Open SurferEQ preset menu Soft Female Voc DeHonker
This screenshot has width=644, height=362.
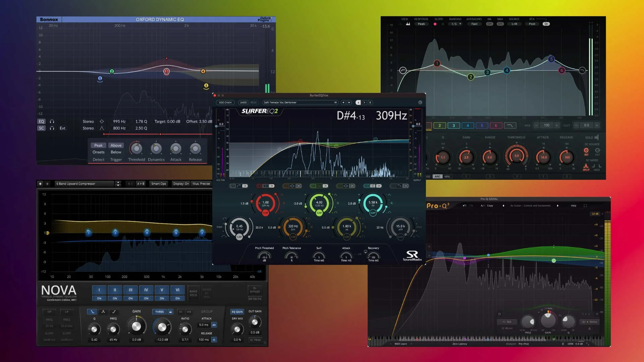300,103
